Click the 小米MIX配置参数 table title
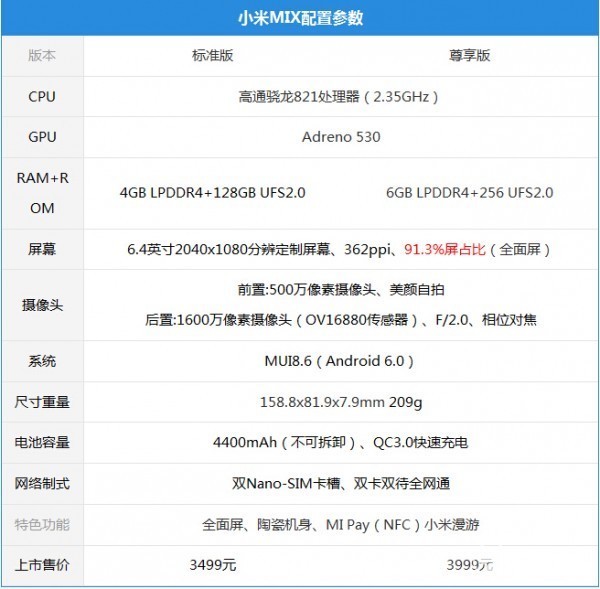Viewport: 600px width, 589px height. tap(300, 18)
